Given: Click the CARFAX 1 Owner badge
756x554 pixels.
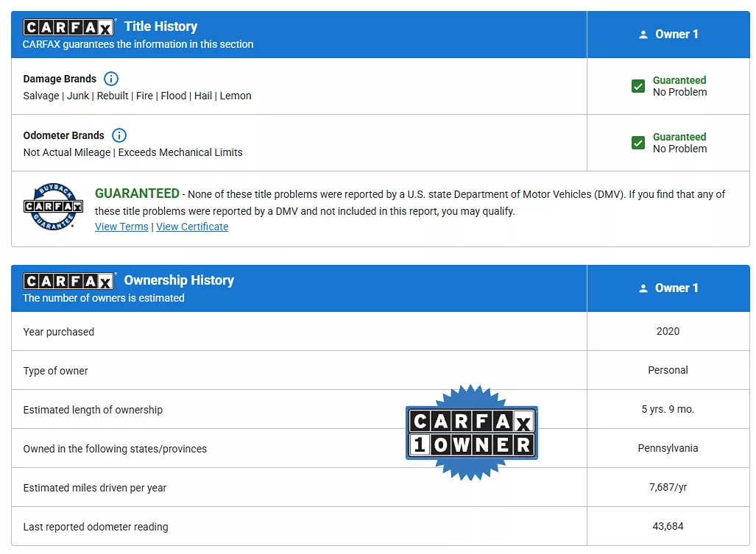Looking at the screenshot, I should [471, 432].
